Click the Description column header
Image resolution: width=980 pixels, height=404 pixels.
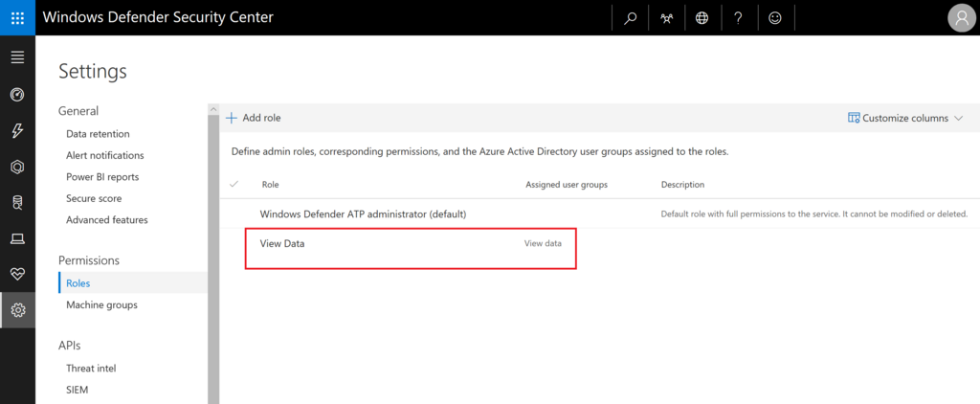pos(682,185)
